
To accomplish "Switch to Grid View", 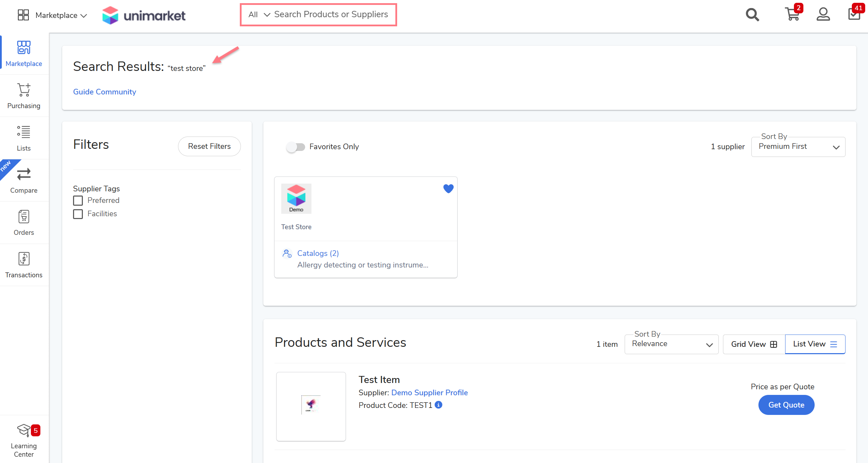I will [x=754, y=344].
